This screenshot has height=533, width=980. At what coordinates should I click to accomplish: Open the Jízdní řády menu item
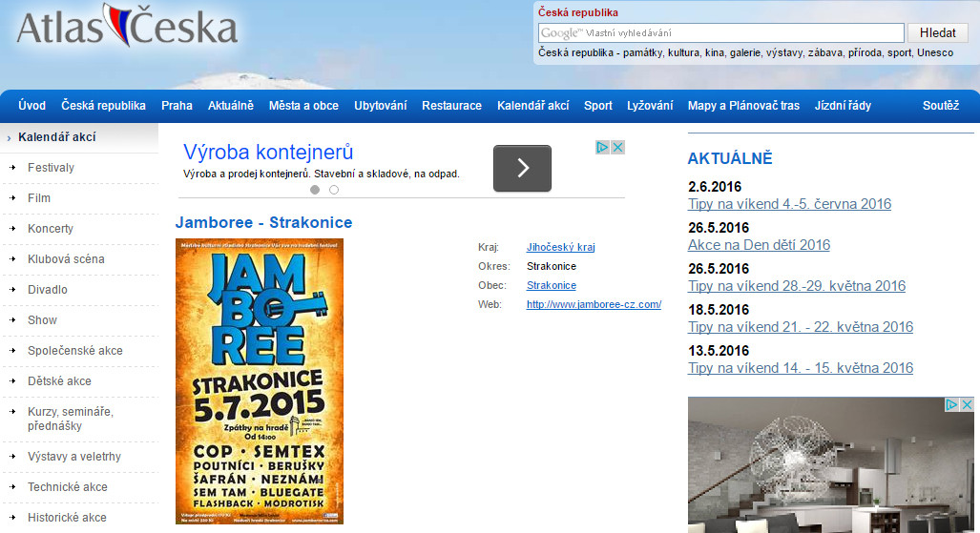[x=843, y=106]
